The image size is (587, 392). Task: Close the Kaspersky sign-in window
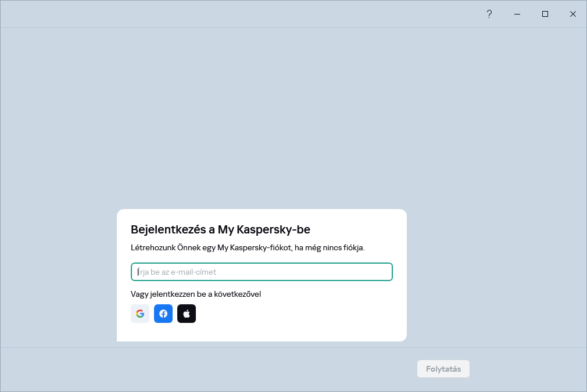573,14
